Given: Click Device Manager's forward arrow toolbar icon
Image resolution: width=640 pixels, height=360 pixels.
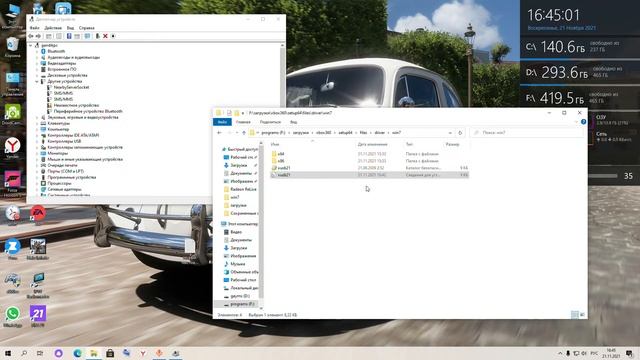Looking at the screenshot, I should (x=38, y=36).
